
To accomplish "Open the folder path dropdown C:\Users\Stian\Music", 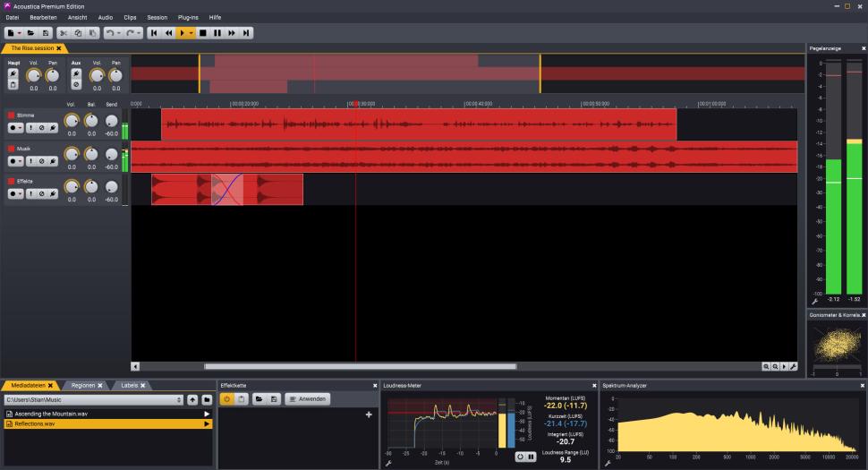I will [x=93, y=399].
